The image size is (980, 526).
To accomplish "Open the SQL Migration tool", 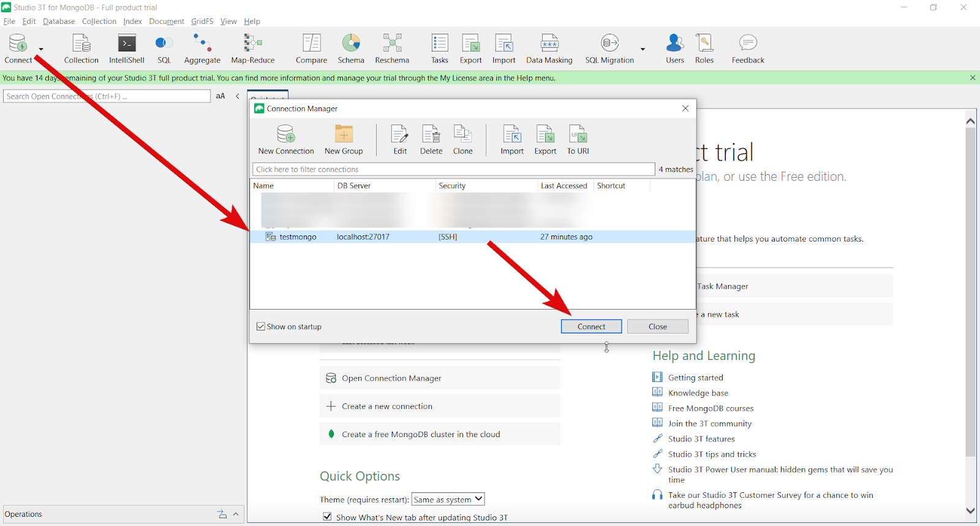I will coord(609,48).
